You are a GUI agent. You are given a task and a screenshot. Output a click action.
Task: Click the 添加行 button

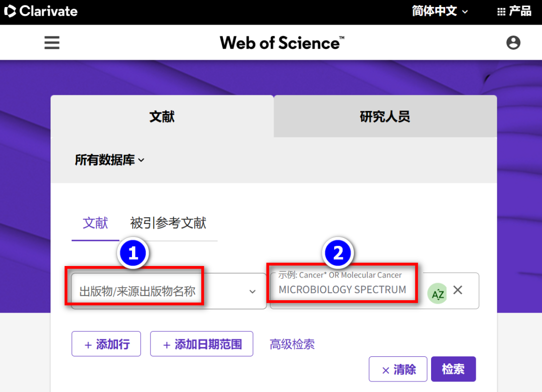106,344
